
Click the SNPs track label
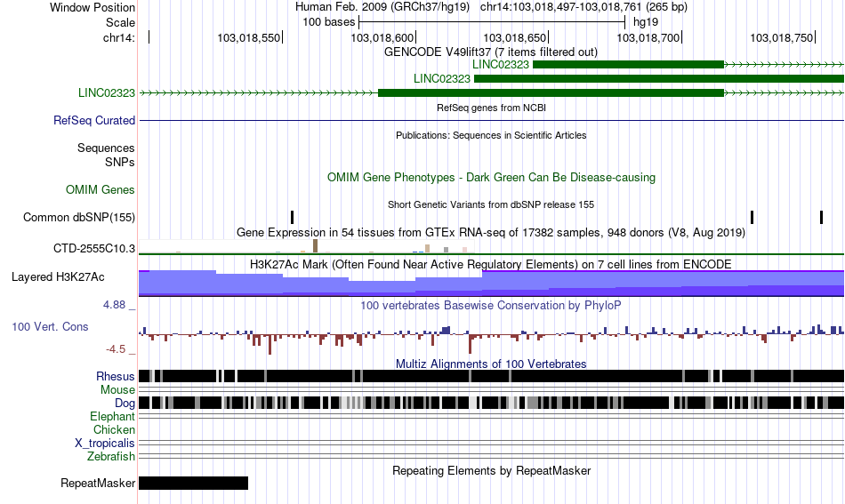click(120, 162)
